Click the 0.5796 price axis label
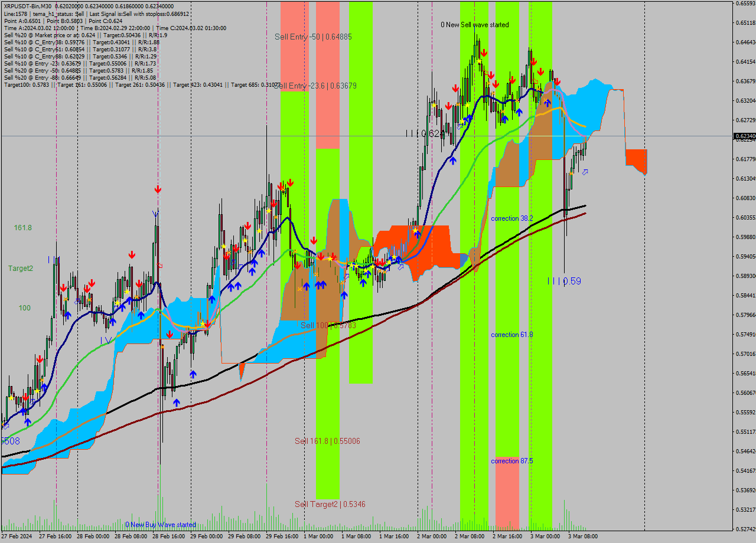This screenshot has width=756, height=543. tap(746, 315)
